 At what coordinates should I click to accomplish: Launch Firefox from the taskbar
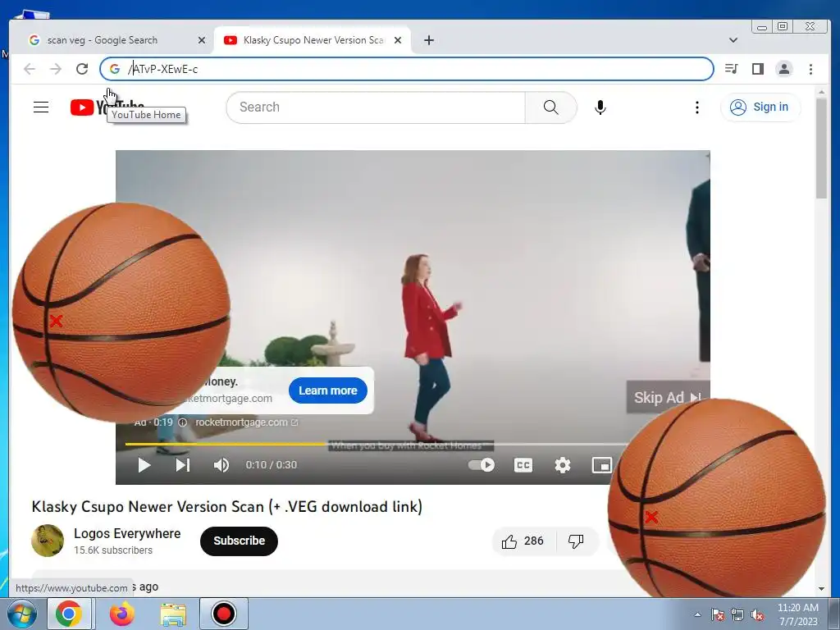click(122, 614)
